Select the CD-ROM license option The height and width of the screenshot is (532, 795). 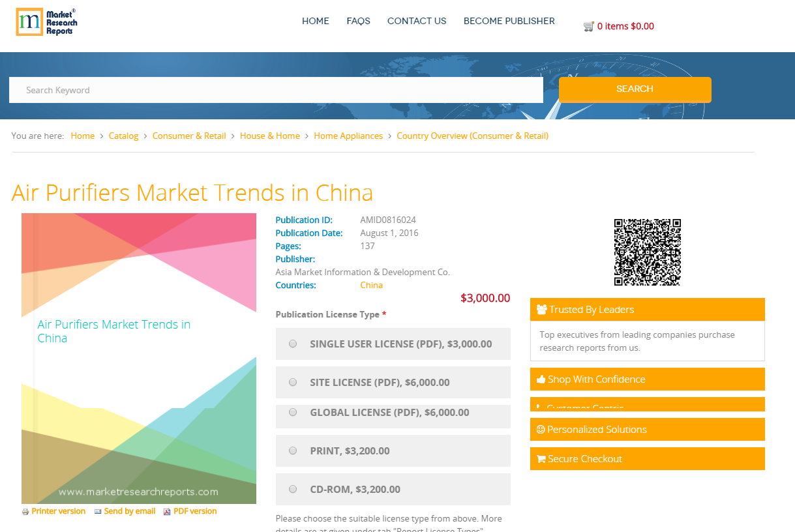pos(293,488)
